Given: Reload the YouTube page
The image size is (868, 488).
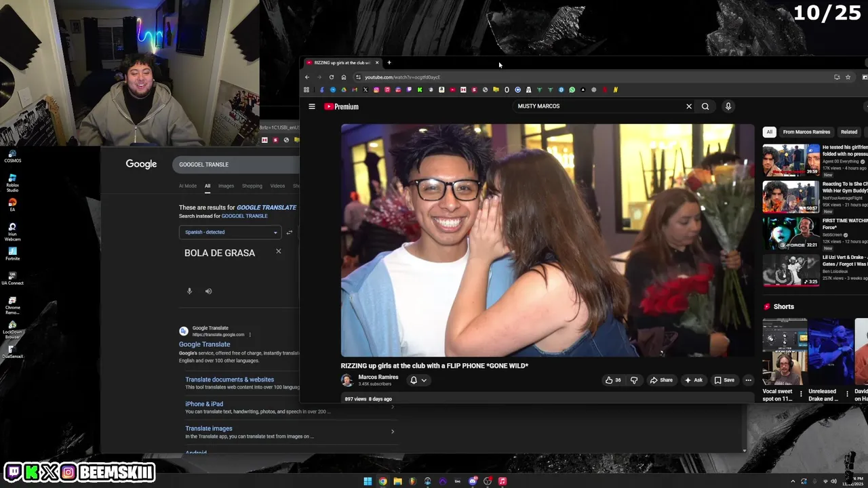Looking at the screenshot, I should tap(332, 77).
